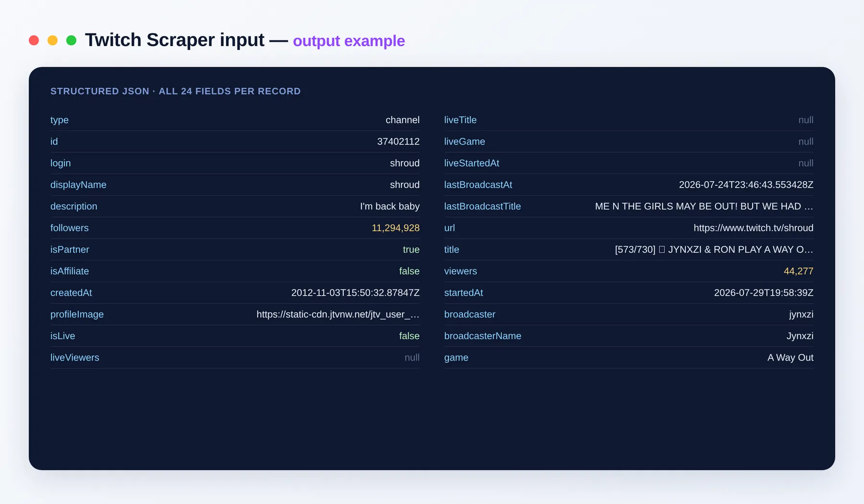Click the yellow minimize dot
The height and width of the screenshot is (504, 864).
52,40
